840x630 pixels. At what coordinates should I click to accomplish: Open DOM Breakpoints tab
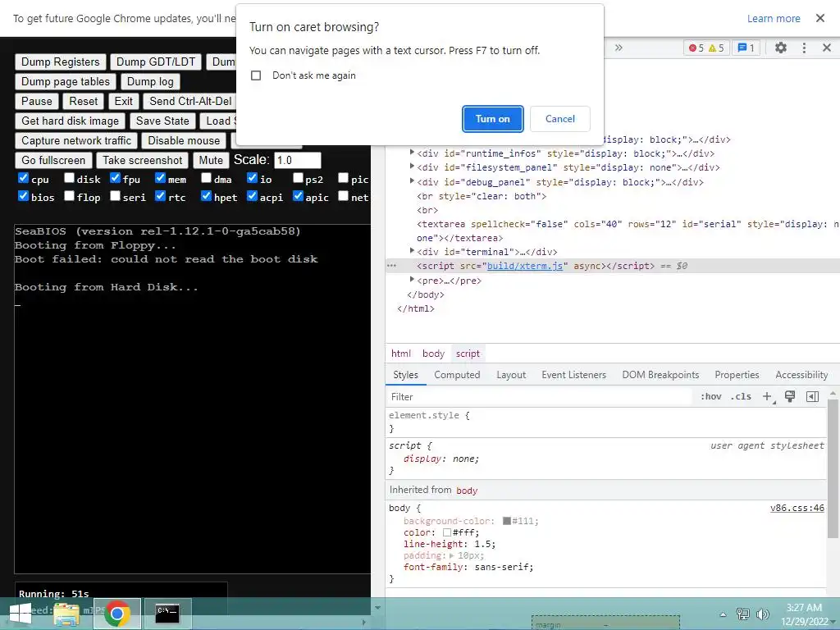[660, 375]
